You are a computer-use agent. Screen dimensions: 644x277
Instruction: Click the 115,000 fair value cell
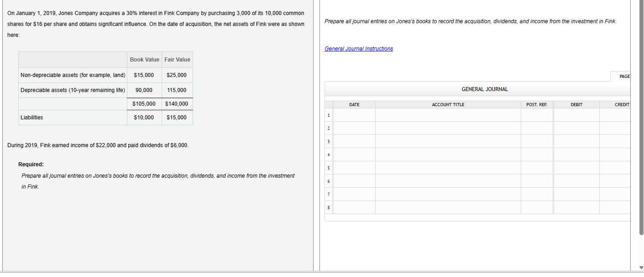coord(177,90)
